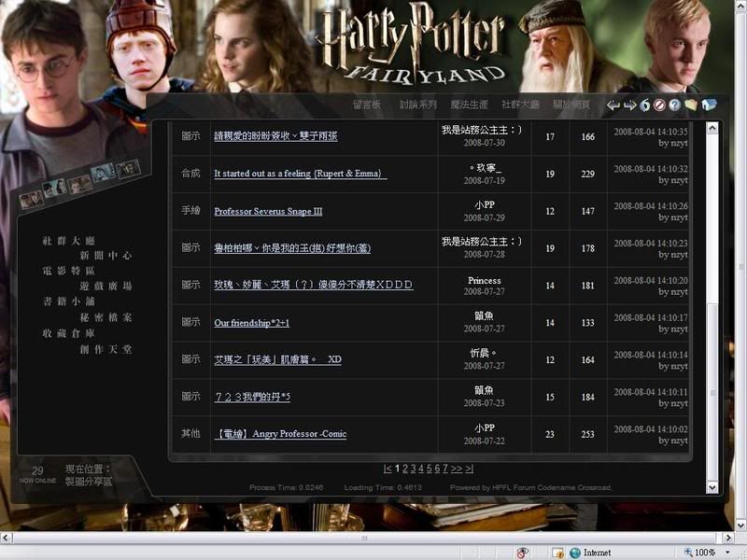Jump to last page with >| link
Image resolution: width=747 pixels, height=560 pixels.
point(470,469)
